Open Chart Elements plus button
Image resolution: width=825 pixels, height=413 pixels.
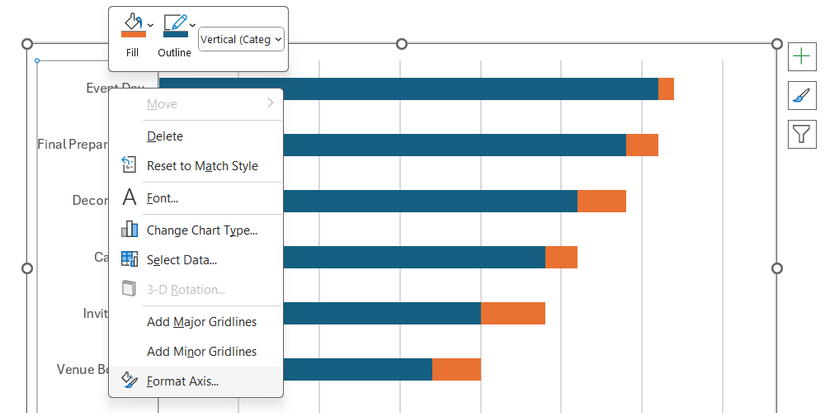802,57
